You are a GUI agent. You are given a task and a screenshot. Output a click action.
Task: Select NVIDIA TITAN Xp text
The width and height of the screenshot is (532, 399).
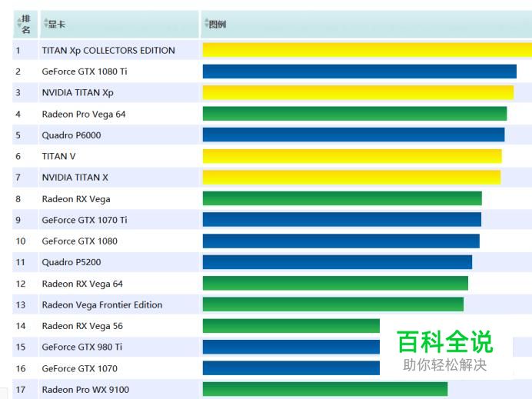point(78,92)
